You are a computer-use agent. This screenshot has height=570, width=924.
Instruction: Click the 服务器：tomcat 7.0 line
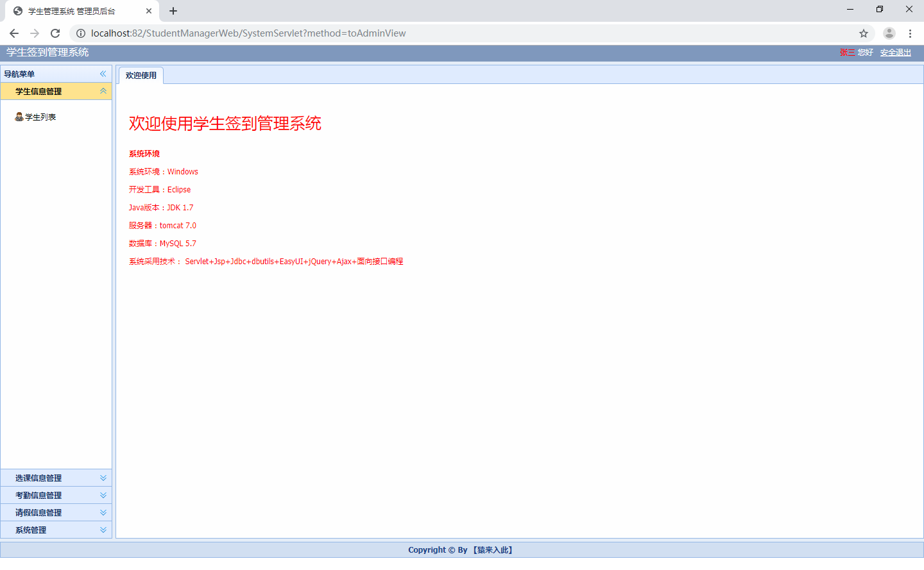(163, 226)
